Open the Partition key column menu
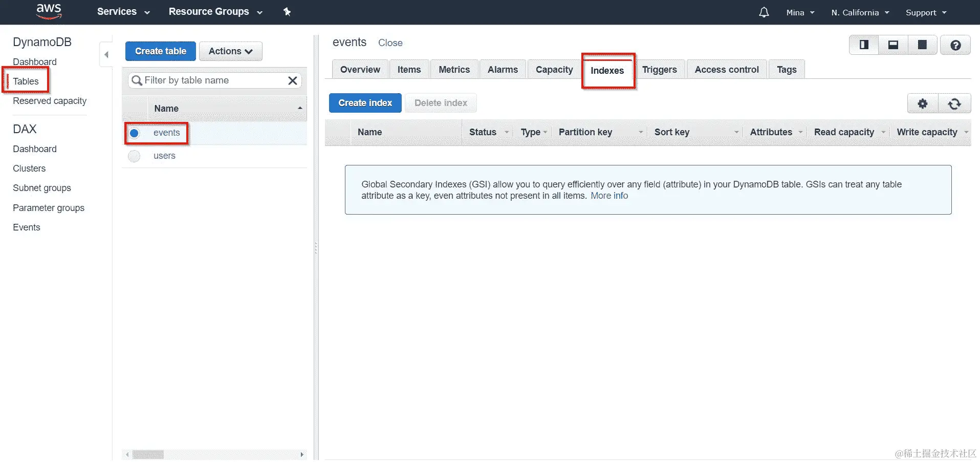The image size is (980, 462). 641,132
